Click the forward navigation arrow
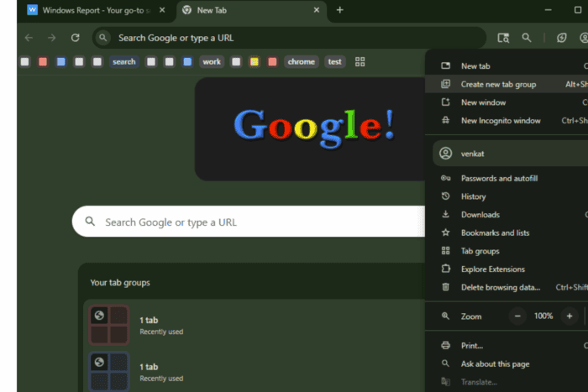 pyautogui.click(x=52, y=38)
